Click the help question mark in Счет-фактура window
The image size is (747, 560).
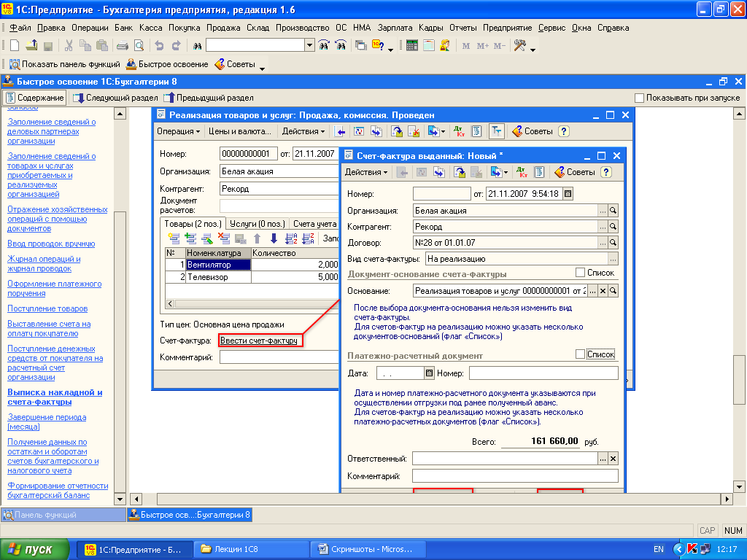click(x=606, y=172)
